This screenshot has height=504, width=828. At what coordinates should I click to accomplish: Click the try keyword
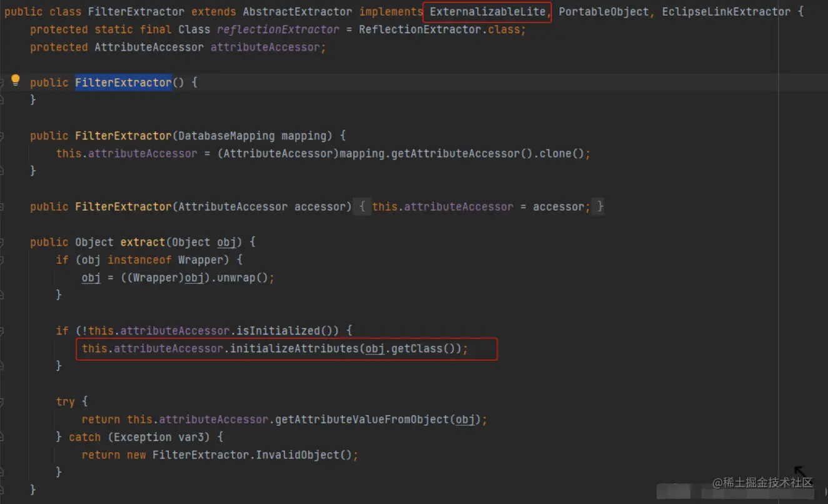65,401
